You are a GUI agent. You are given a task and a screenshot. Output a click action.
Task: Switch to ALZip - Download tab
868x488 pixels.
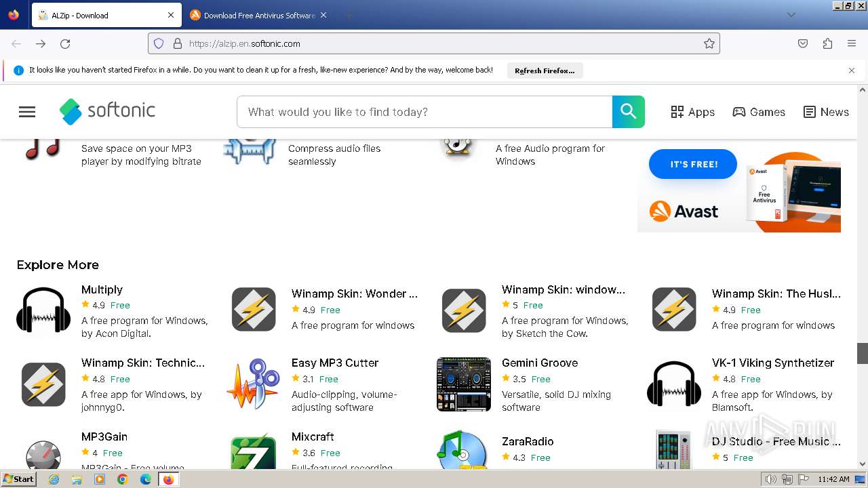[x=106, y=15]
